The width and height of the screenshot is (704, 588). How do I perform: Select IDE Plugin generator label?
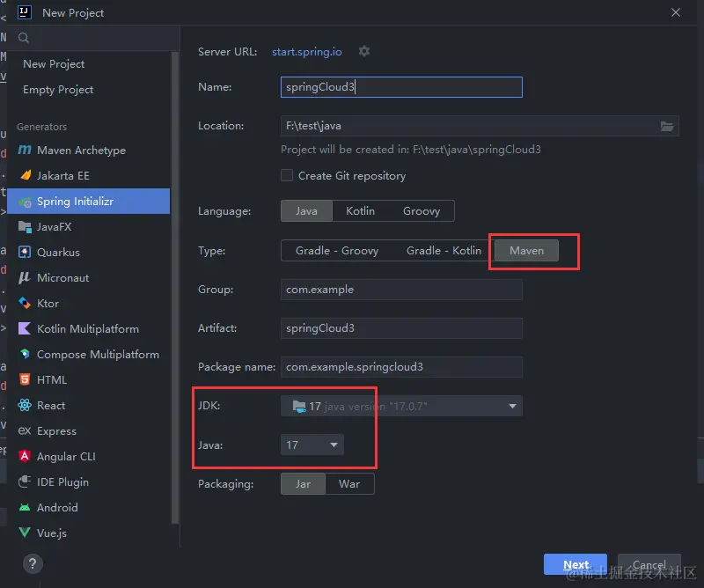(62, 482)
